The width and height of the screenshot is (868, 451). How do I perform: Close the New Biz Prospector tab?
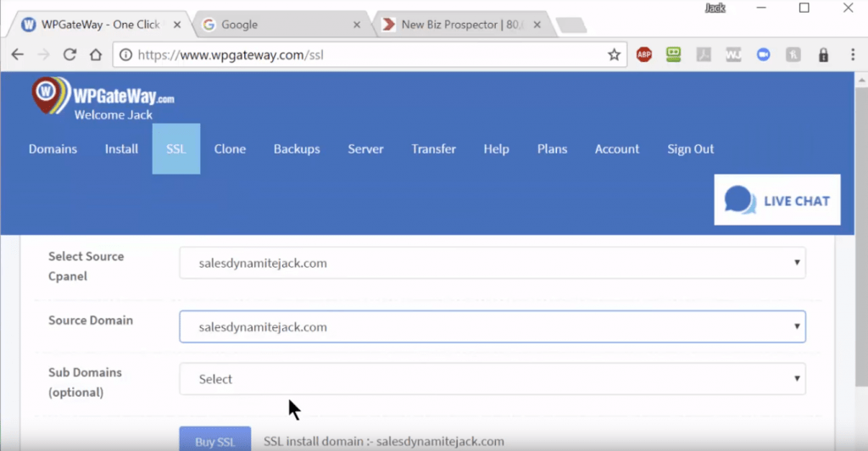pos(537,25)
